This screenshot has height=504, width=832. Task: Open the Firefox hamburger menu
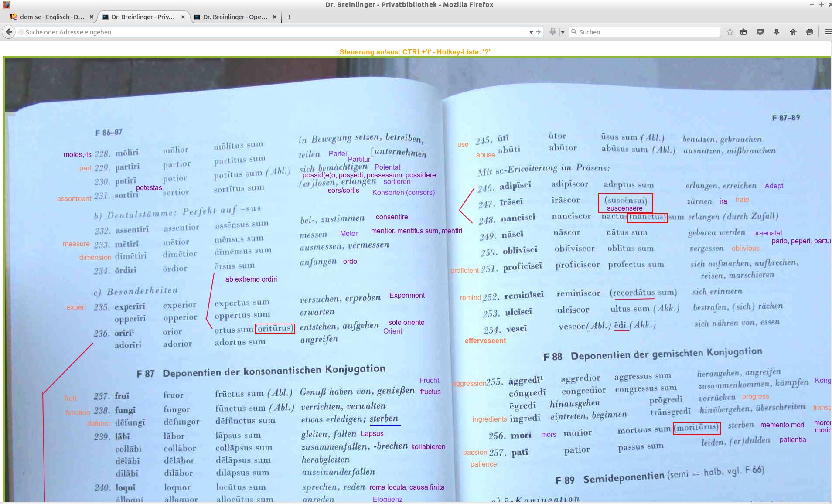coord(827,32)
